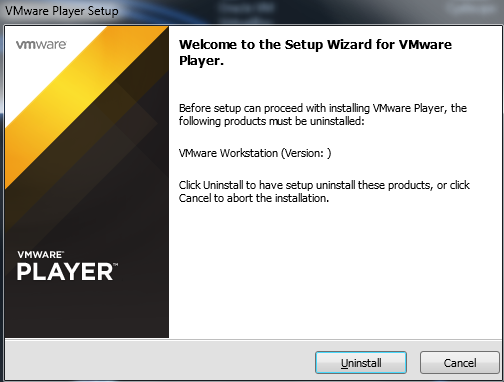Viewport: 504px width, 382px height.
Task: Click the Cancel to abort the installation line
Action: click(x=254, y=198)
